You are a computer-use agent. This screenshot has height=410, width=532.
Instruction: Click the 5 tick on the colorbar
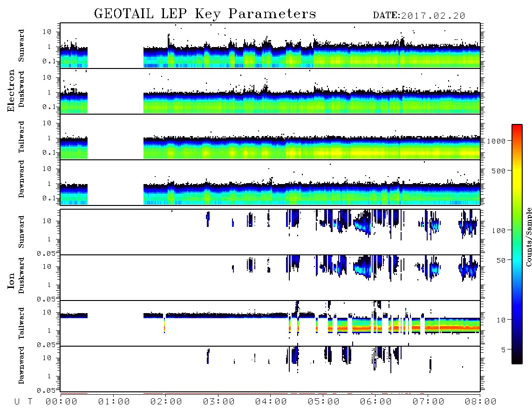pos(503,349)
